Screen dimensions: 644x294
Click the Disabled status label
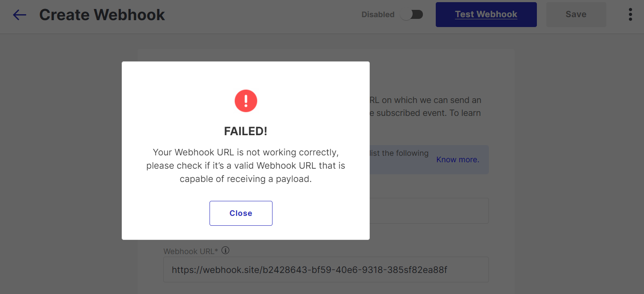[378, 15]
